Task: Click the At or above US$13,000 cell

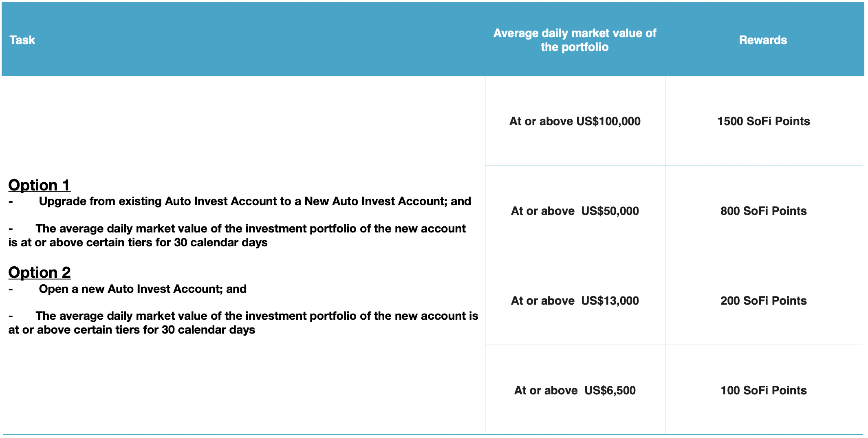Action: [575, 301]
